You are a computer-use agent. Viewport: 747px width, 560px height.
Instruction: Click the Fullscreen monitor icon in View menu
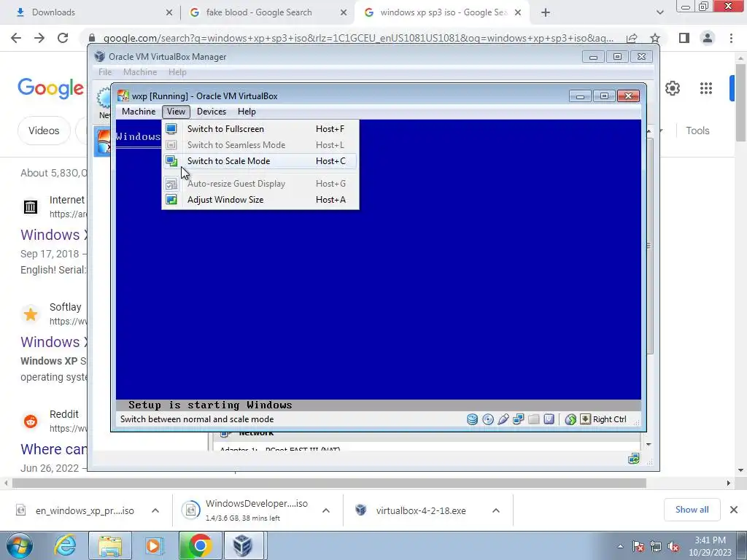tap(171, 128)
